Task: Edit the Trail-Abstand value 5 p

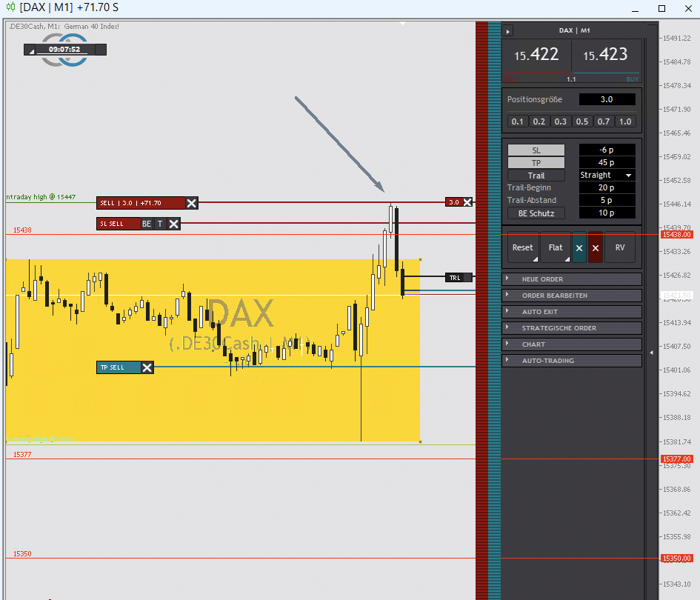Action: click(x=607, y=200)
